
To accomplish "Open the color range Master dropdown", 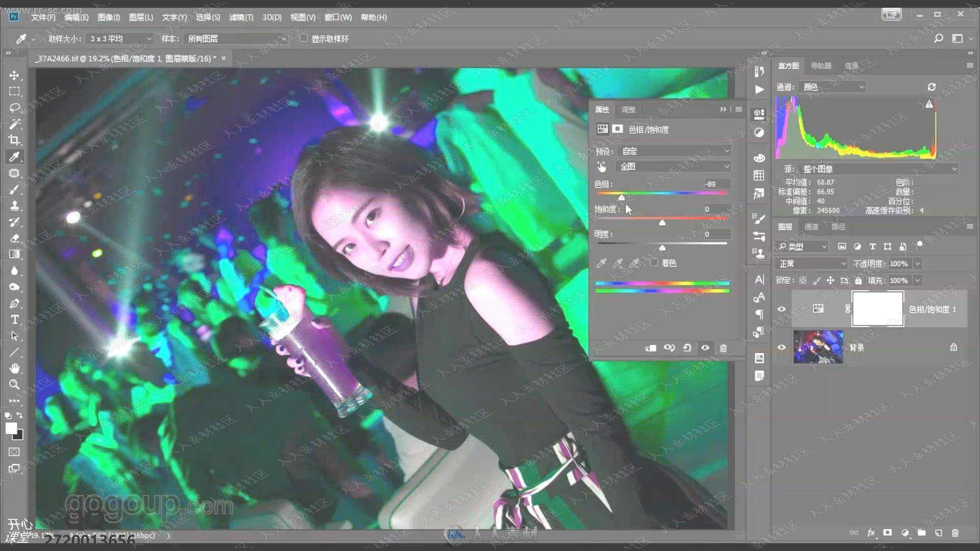I will 674,167.
